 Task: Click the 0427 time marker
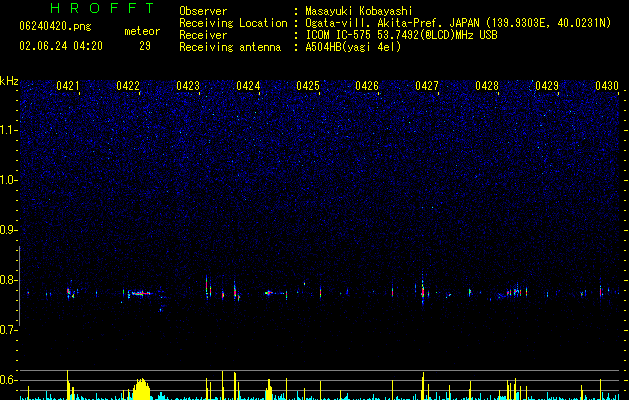(427, 86)
